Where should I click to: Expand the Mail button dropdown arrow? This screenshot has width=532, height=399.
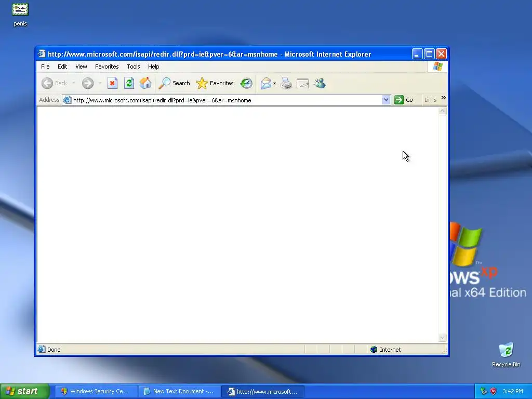tap(274, 84)
